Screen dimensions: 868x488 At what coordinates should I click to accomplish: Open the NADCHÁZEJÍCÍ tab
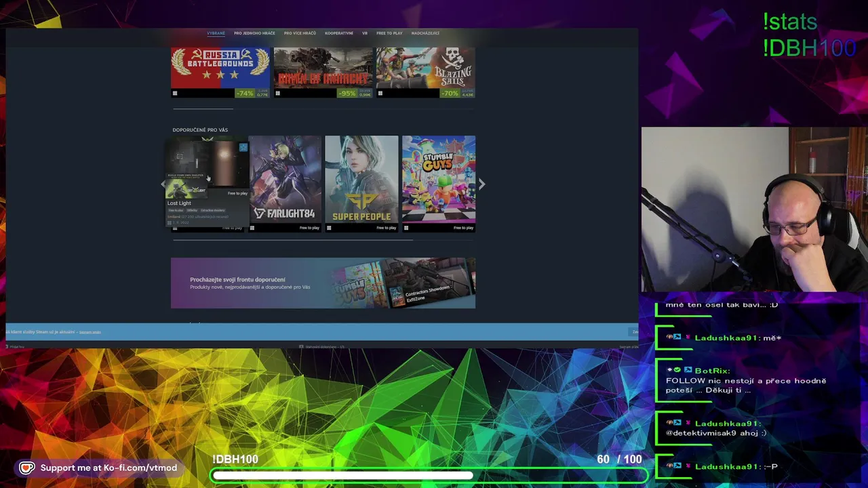click(x=425, y=33)
